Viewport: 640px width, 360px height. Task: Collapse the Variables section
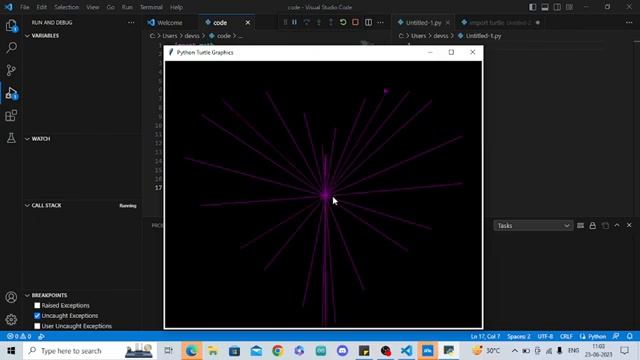coord(27,36)
